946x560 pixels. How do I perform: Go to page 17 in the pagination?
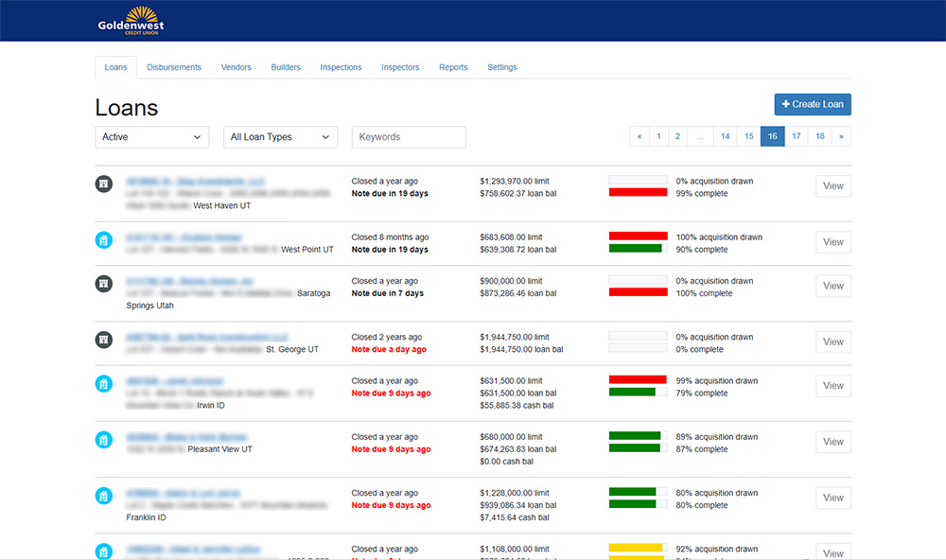coord(796,136)
